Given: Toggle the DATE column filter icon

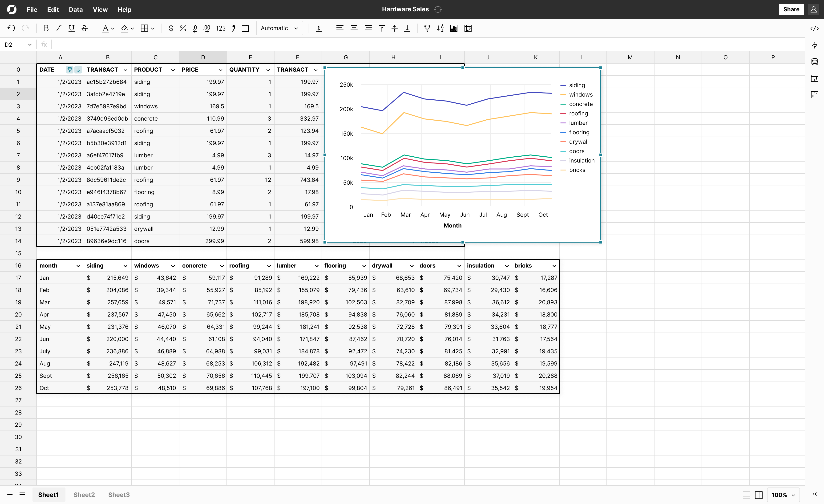Looking at the screenshot, I should click(69, 69).
